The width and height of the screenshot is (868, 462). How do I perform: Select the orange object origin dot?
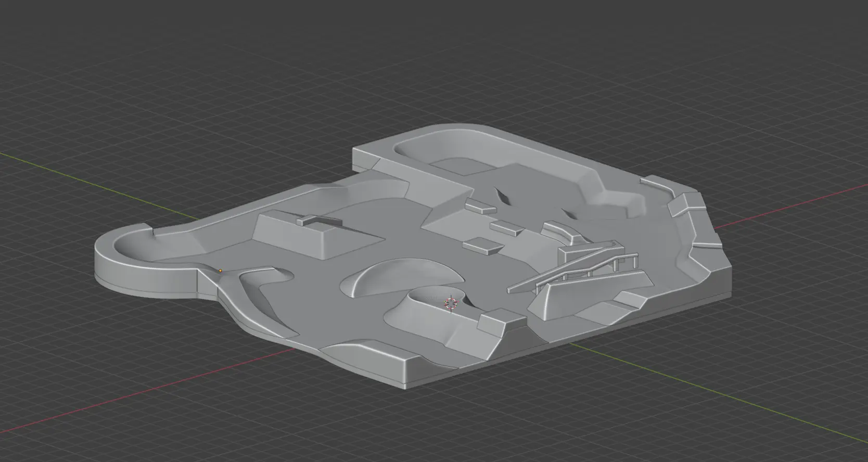click(x=220, y=271)
